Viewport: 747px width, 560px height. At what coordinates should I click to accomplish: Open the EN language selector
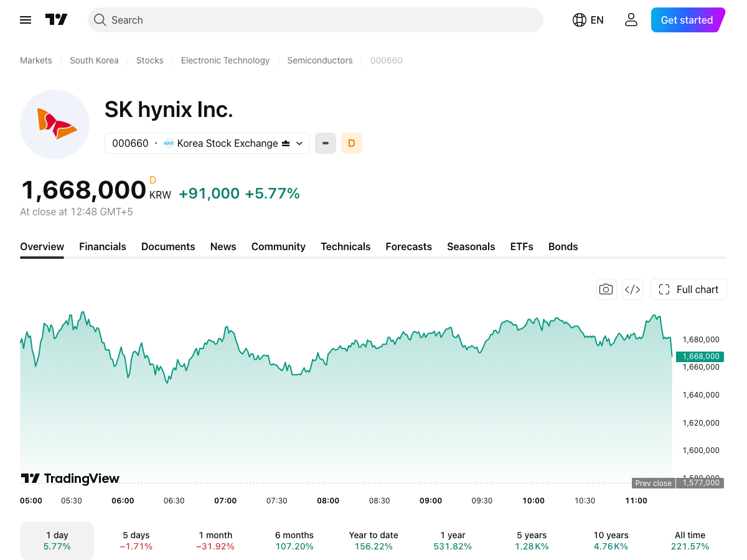[x=588, y=20]
